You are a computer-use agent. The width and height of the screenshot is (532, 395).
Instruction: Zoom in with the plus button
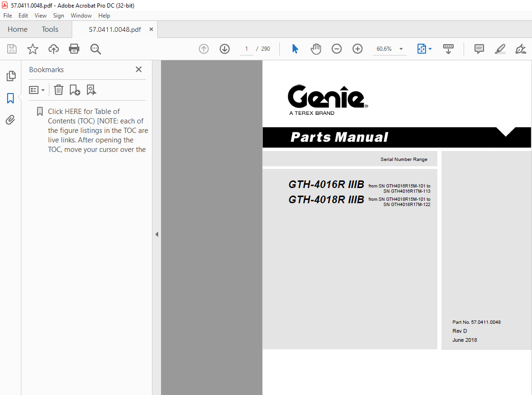[358, 49]
